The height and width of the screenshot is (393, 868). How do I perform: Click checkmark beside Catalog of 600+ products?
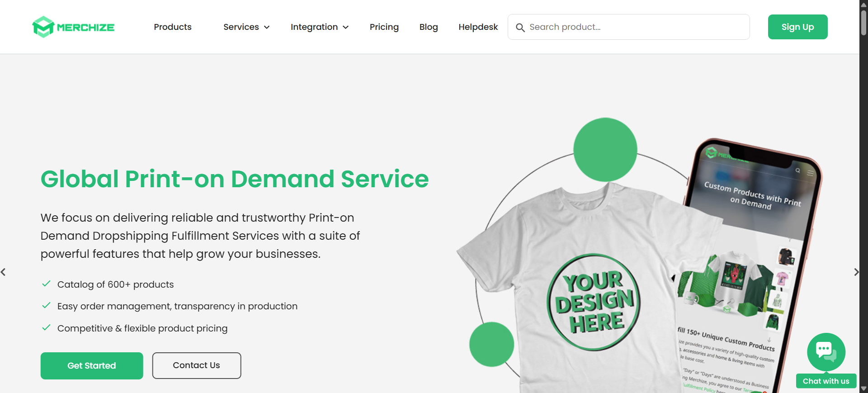[46, 284]
